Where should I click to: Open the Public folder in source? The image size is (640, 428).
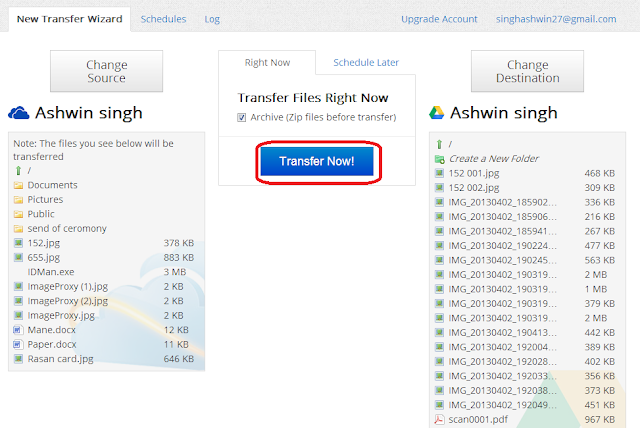[x=41, y=214]
